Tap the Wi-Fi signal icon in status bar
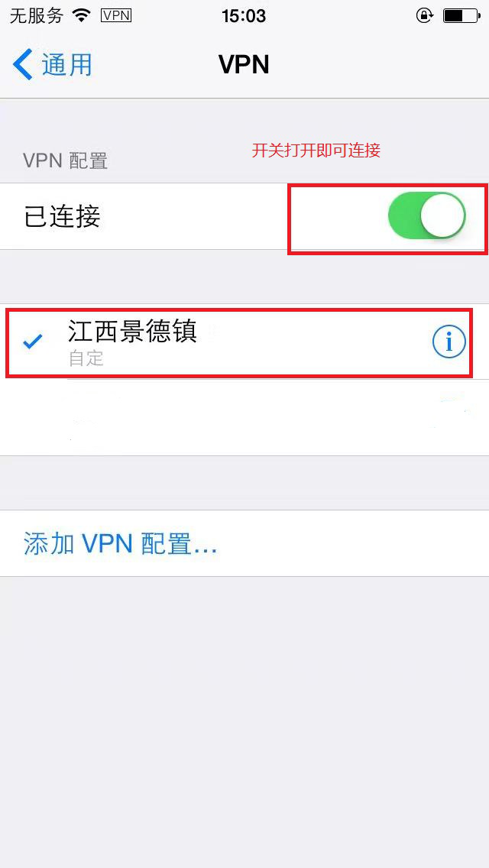Image resolution: width=489 pixels, height=868 pixels. (x=83, y=16)
